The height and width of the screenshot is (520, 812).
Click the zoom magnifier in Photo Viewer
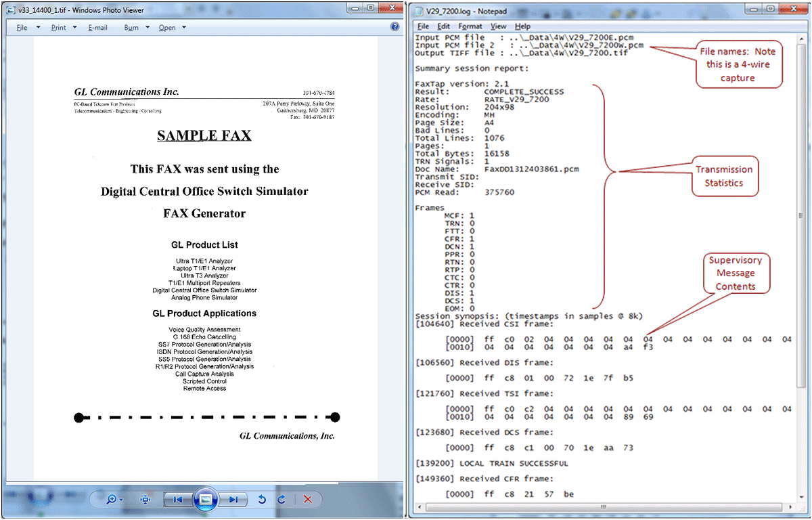pyautogui.click(x=112, y=500)
